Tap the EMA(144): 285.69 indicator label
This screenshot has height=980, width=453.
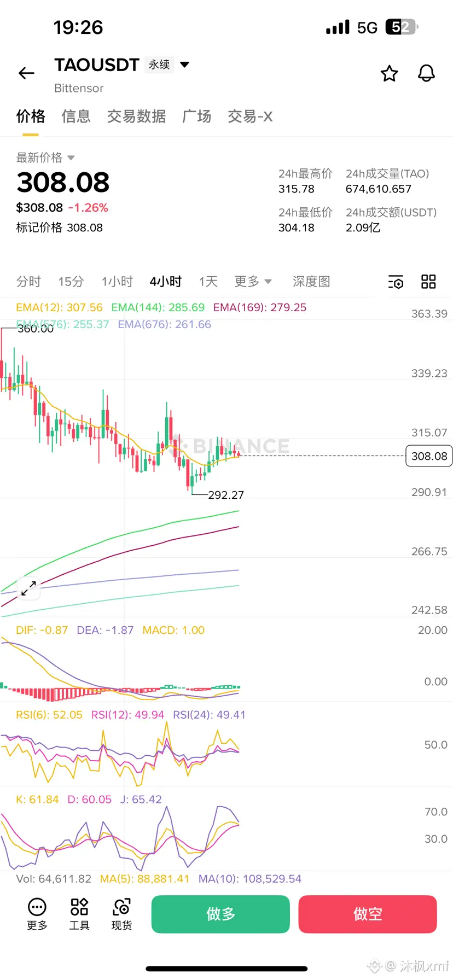[x=158, y=307]
